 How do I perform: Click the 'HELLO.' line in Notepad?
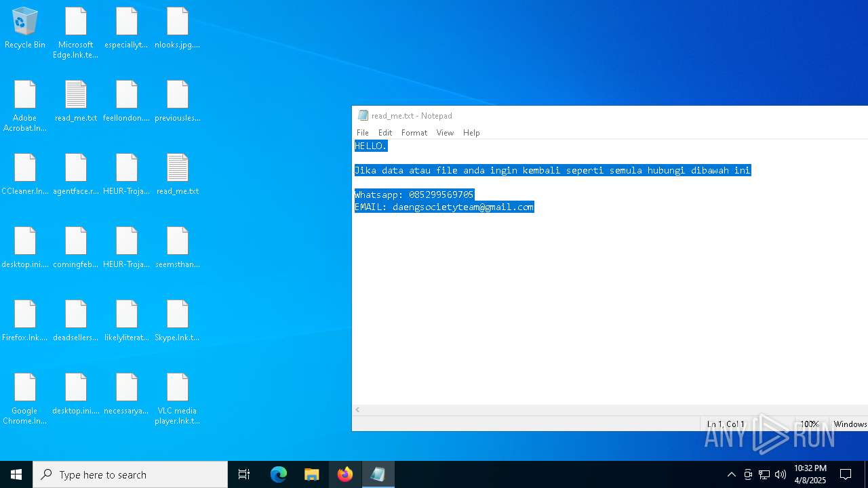[x=371, y=146]
